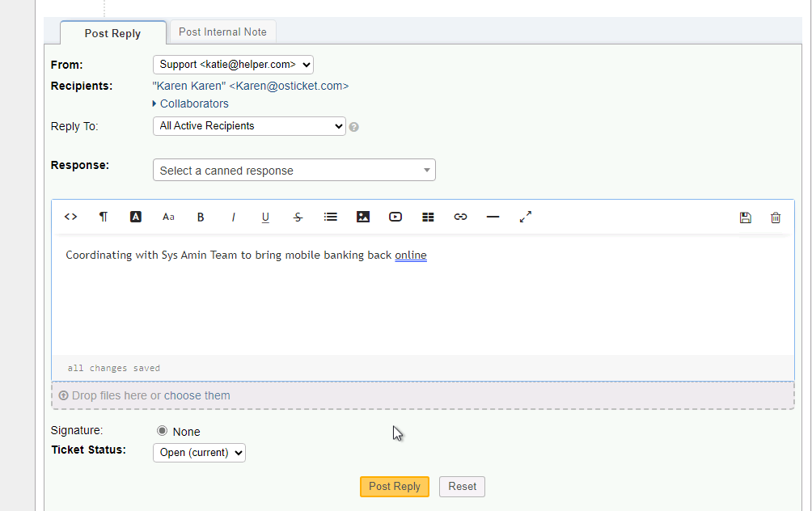
Task: Click the 'From:' label
Action: (67, 65)
